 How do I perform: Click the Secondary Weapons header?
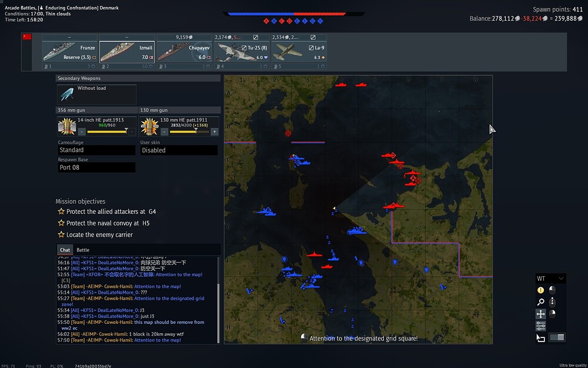tap(138, 78)
